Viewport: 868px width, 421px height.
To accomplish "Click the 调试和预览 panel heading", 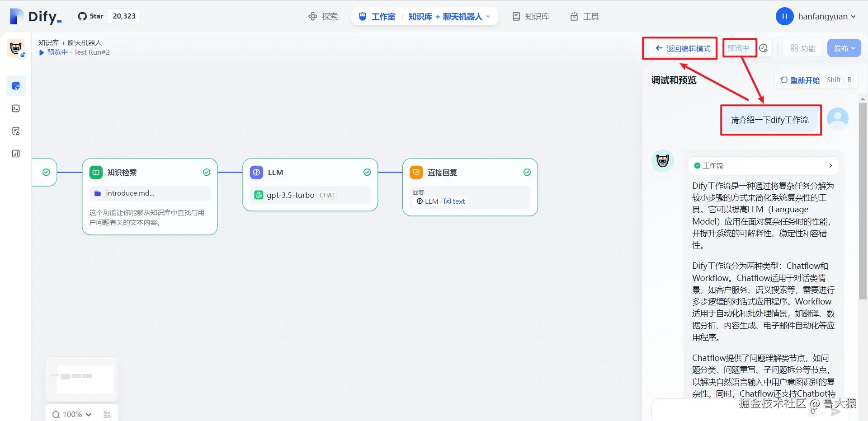I will point(674,80).
